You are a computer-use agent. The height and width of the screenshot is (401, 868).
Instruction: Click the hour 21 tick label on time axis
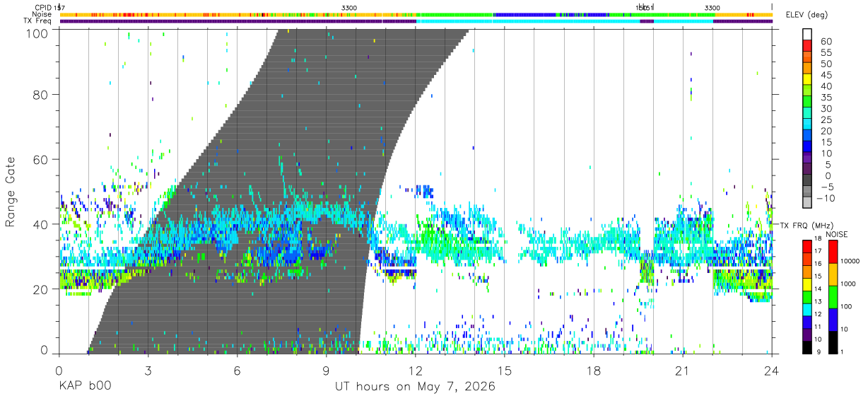coord(683,371)
